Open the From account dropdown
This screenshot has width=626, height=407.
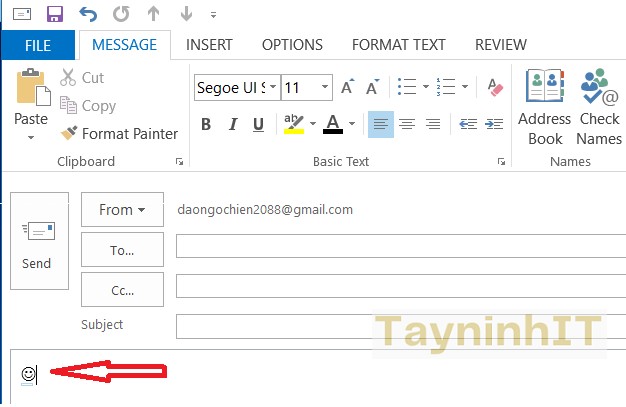[x=122, y=210]
